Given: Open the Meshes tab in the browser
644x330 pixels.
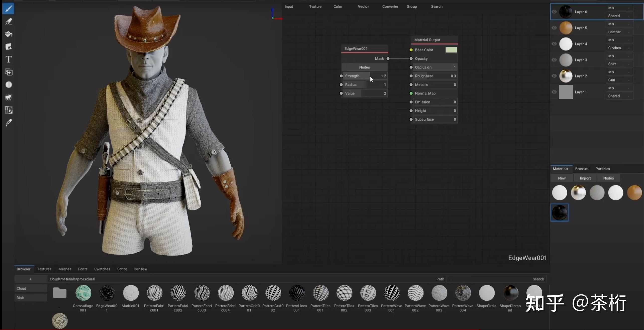Looking at the screenshot, I should 65,269.
